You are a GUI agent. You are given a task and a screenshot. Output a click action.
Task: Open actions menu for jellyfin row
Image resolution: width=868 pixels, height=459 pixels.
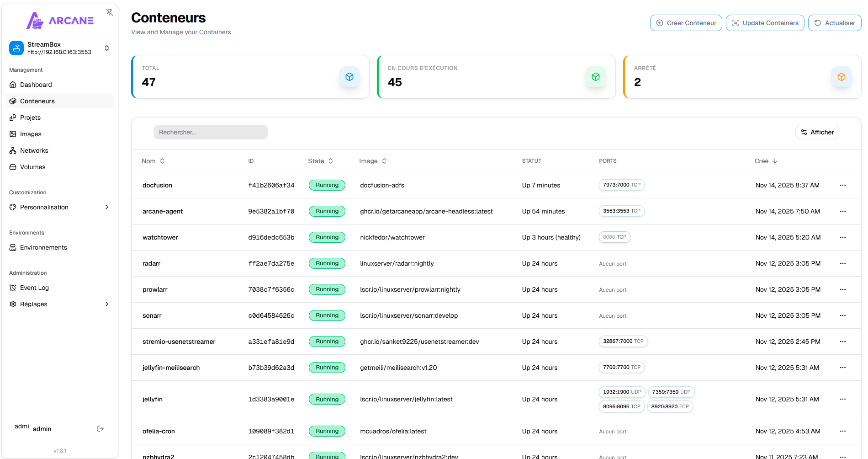(x=842, y=399)
